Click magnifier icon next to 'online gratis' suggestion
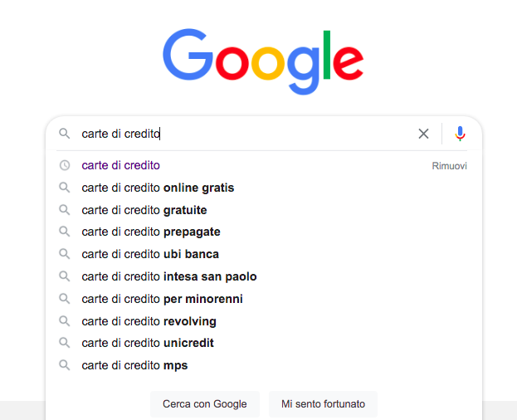The width and height of the screenshot is (517, 420). 64,188
